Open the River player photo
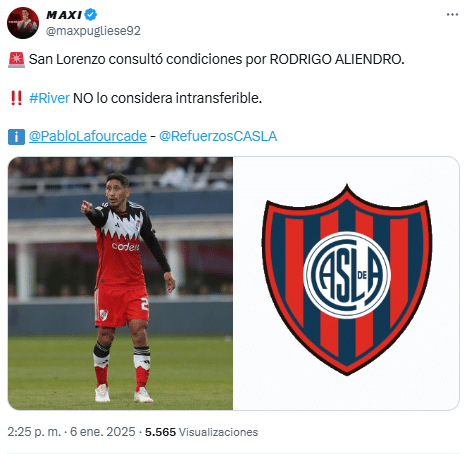Image resolution: width=467 pixels, height=454 pixels. pyautogui.click(x=120, y=283)
